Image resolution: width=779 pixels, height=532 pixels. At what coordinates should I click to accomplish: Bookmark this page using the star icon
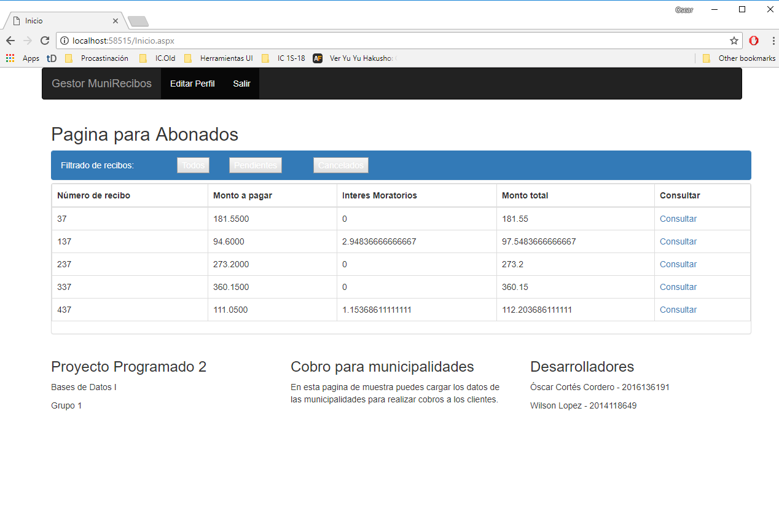pos(734,41)
